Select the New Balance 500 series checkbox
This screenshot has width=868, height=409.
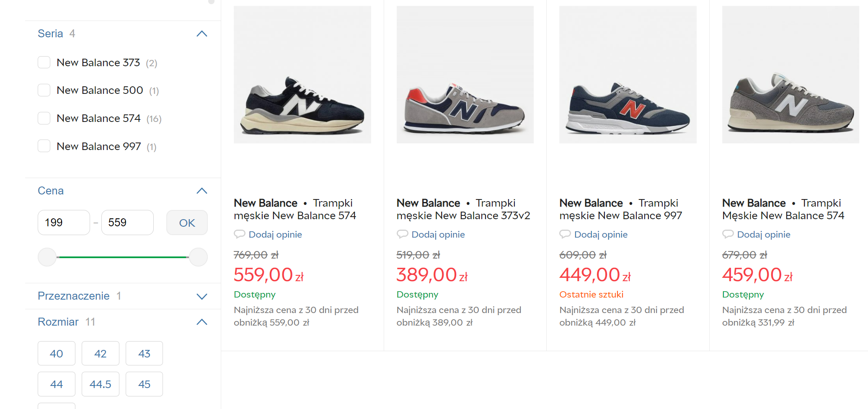[44, 90]
